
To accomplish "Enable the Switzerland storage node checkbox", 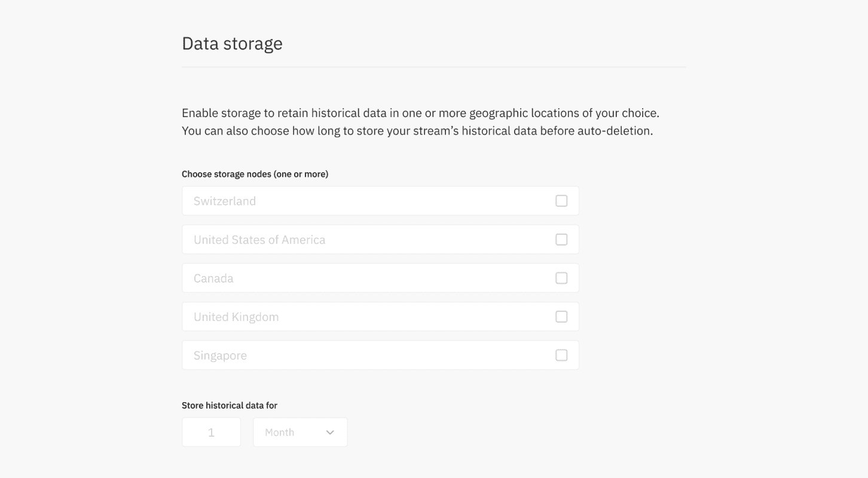I will (x=561, y=200).
